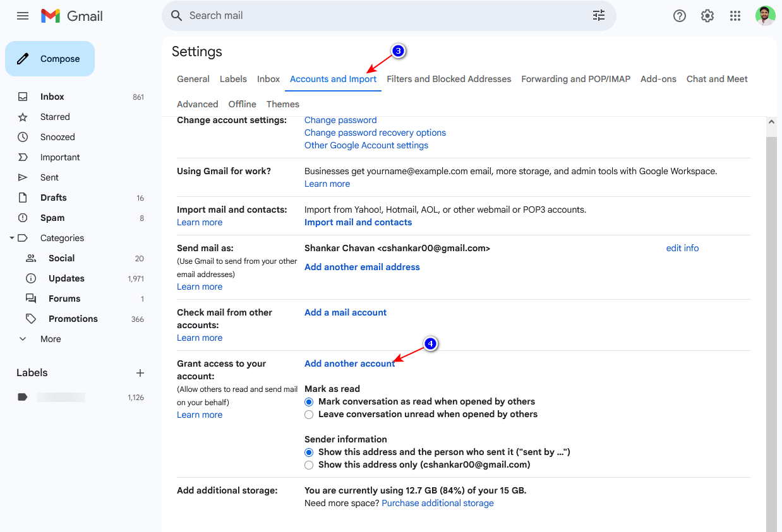Click Import mail and contacts link

(x=358, y=222)
